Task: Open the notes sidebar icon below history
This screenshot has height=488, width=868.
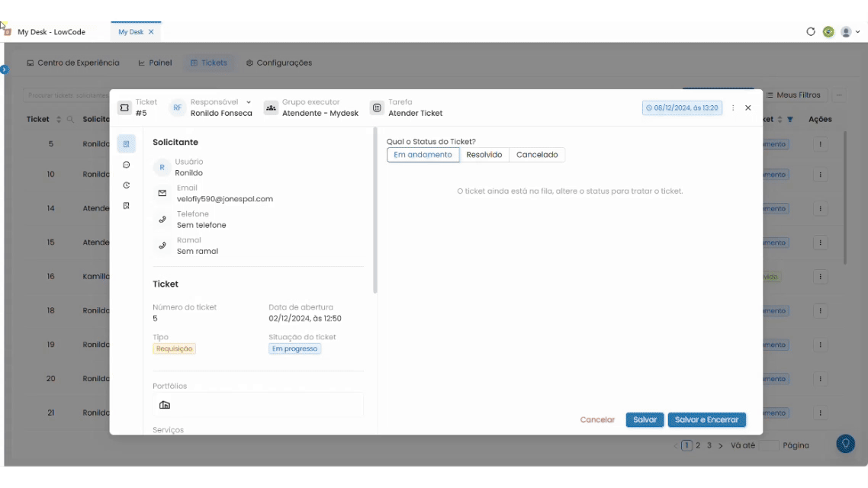Action: (x=126, y=206)
